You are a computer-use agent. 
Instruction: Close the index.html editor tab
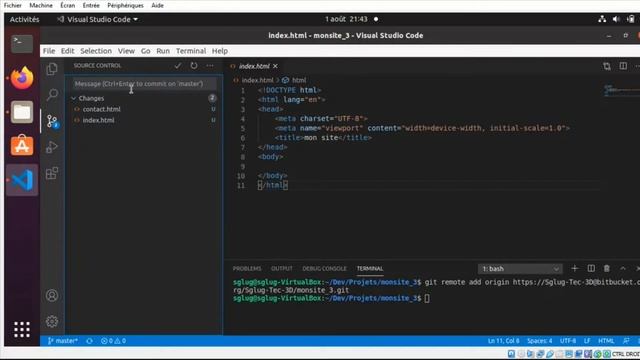click(276, 66)
